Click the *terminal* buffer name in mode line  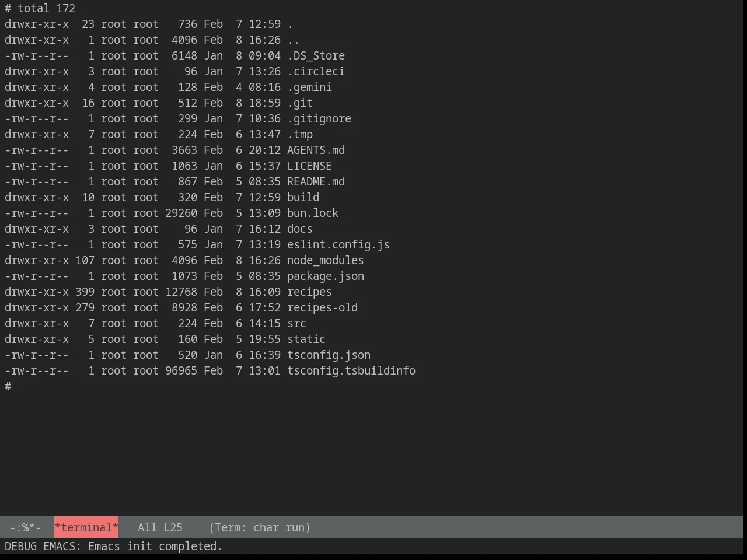(86, 527)
